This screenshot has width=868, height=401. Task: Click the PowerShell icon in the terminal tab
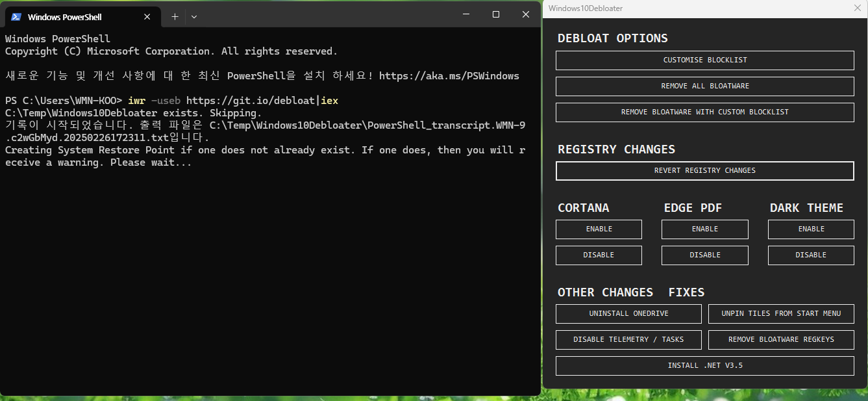click(16, 17)
